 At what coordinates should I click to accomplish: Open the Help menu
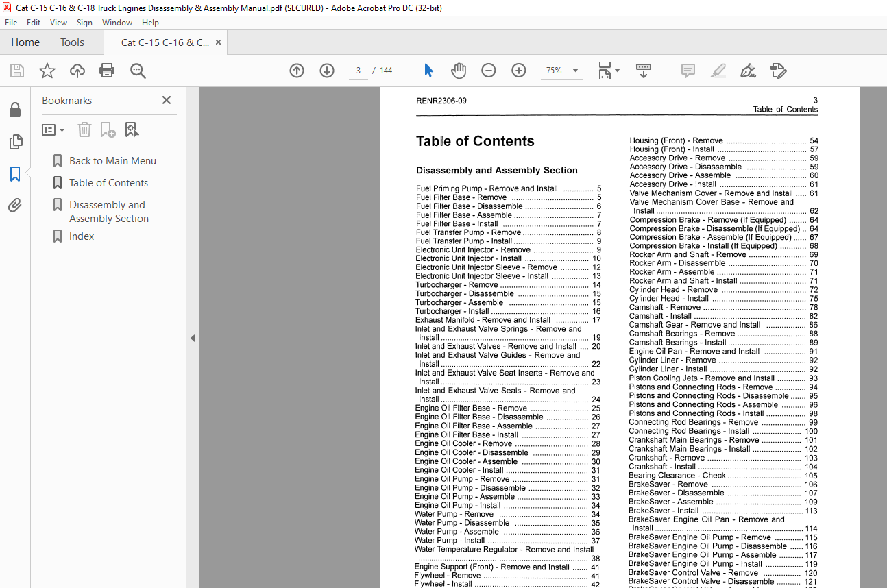(x=150, y=23)
